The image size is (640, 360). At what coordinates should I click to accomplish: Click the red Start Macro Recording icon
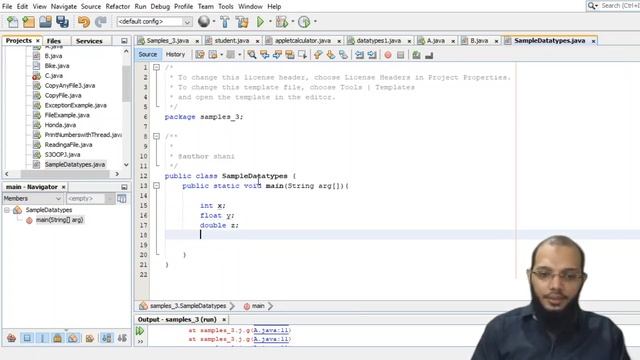tap(388, 55)
